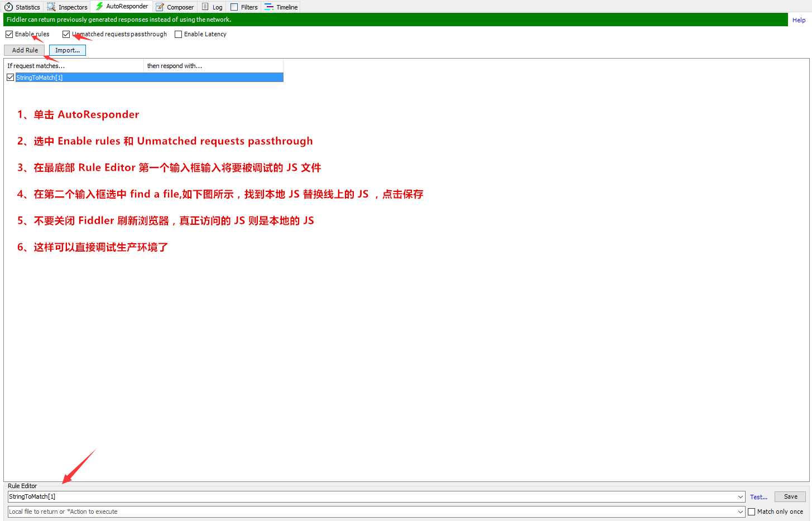Click the Add Rule button
Screen dimensions: 812x521
tap(25, 50)
